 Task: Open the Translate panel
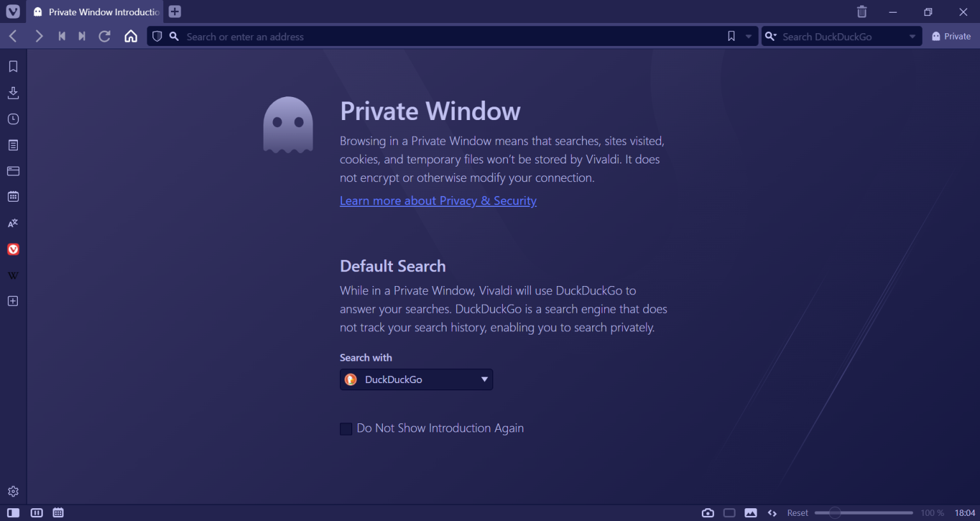[x=13, y=223]
